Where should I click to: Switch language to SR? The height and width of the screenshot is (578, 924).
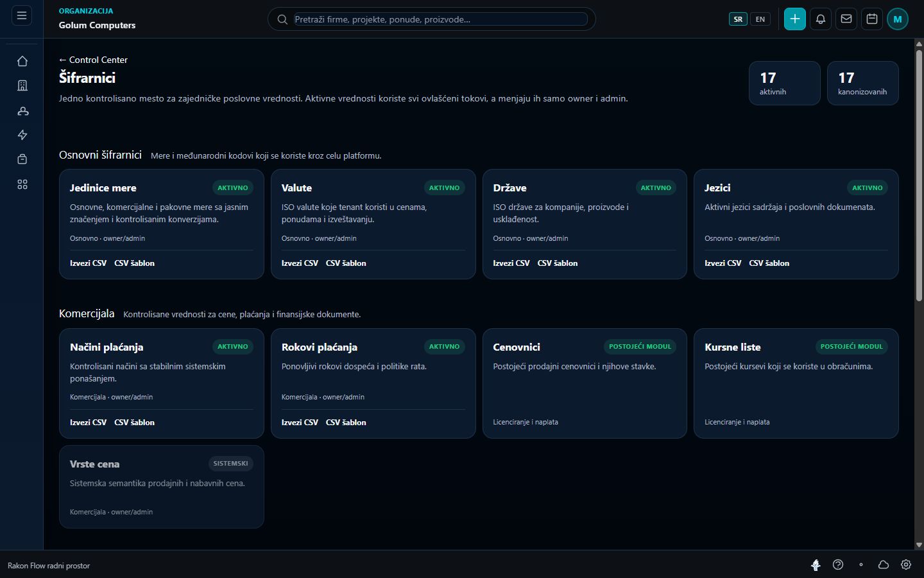click(738, 19)
